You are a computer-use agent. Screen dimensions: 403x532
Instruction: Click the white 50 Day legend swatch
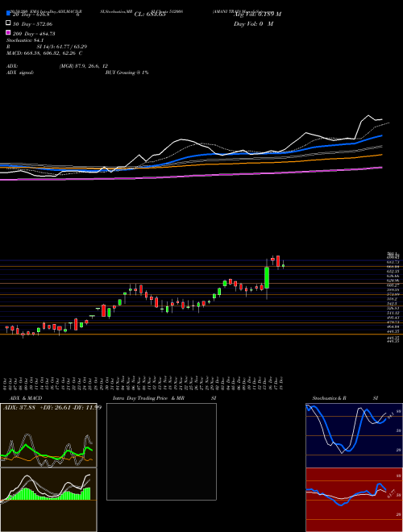tap(8, 23)
